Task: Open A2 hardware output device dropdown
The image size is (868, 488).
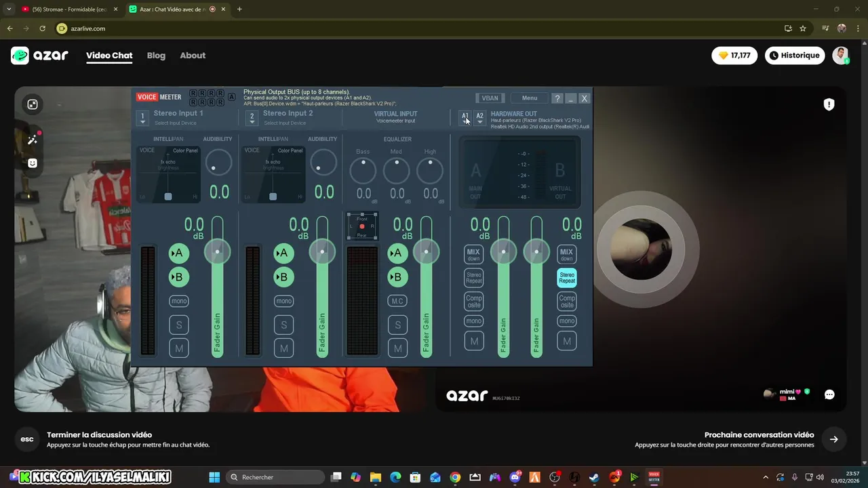Action: [x=479, y=118]
